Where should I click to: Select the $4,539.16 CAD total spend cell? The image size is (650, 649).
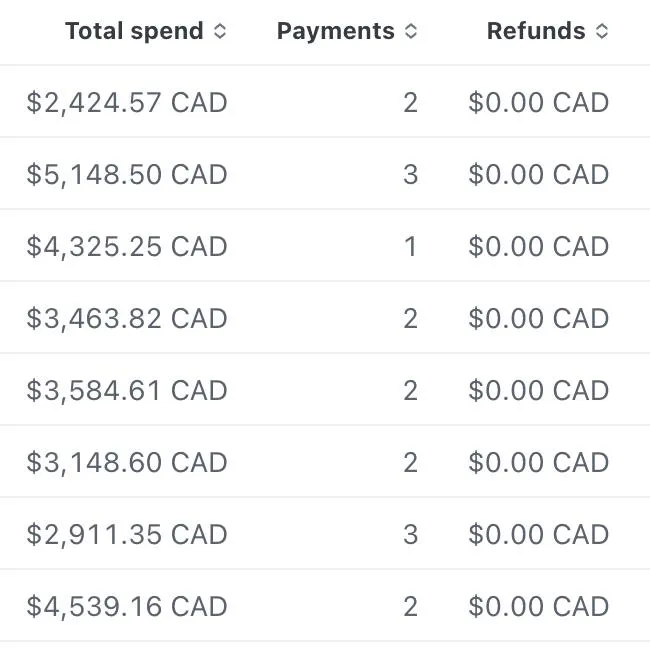127,606
